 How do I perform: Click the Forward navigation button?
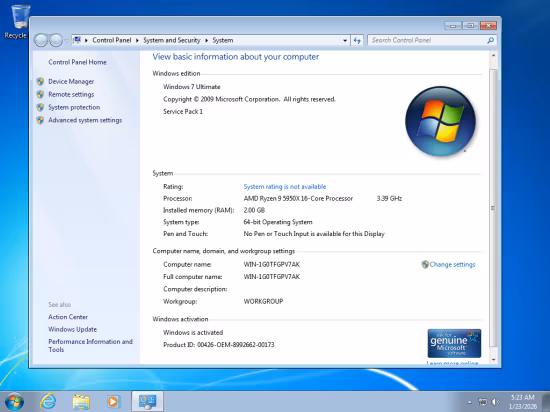point(55,40)
